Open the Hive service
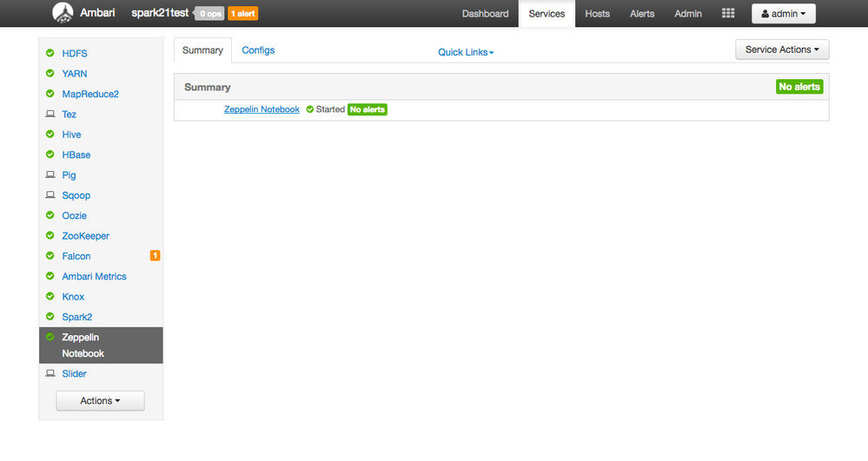Screen dimensions: 868x461 click(x=71, y=135)
